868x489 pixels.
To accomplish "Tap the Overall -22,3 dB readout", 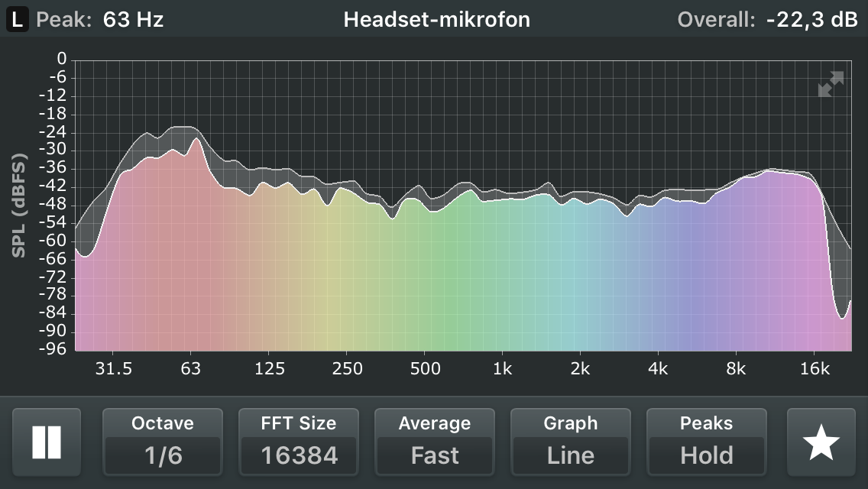I will [x=768, y=20].
